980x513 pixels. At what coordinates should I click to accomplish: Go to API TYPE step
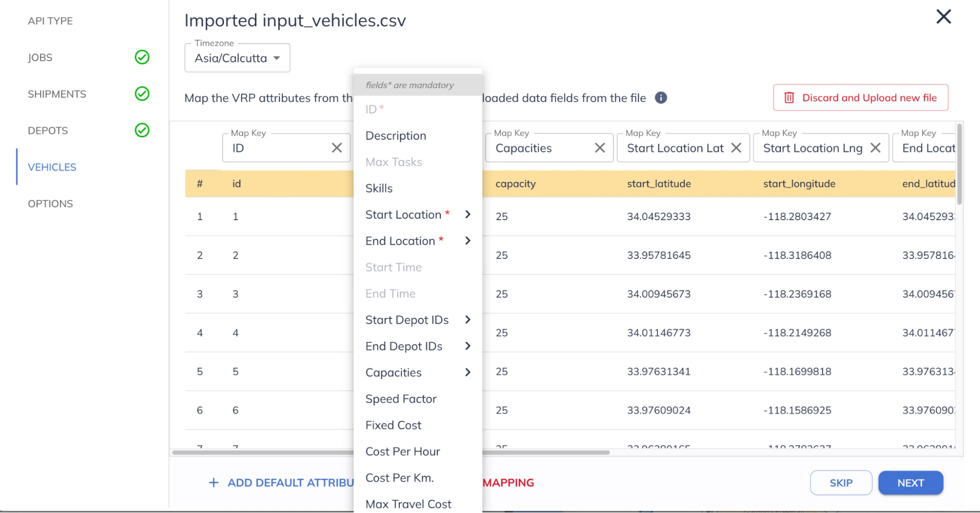[x=50, y=21]
